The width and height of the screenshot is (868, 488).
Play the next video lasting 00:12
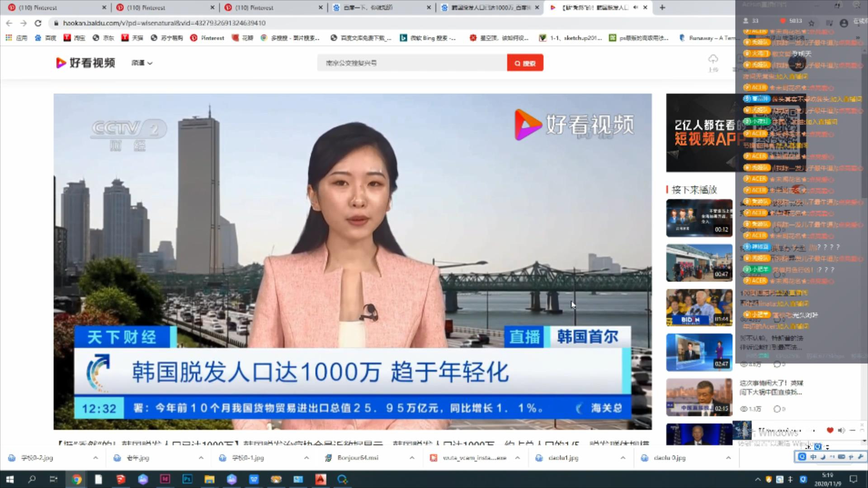point(699,218)
